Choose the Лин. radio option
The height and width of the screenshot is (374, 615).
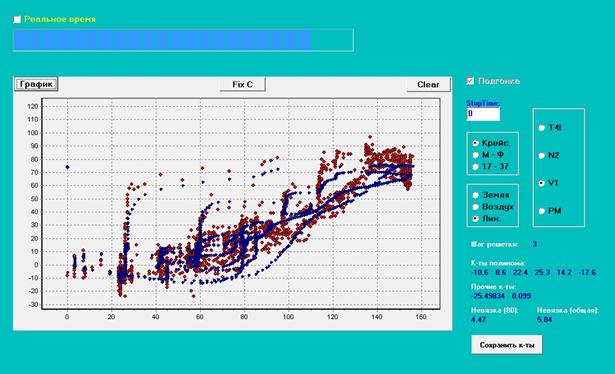pyautogui.click(x=476, y=219)
